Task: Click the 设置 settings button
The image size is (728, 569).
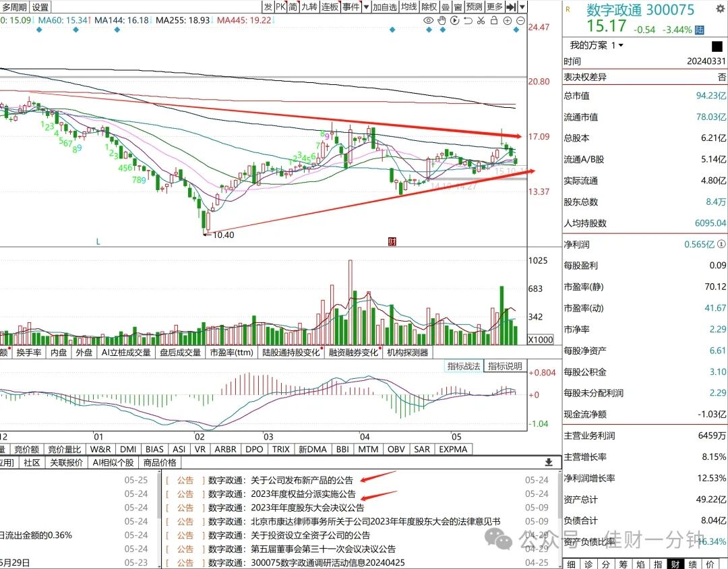Action: point(40,7)
